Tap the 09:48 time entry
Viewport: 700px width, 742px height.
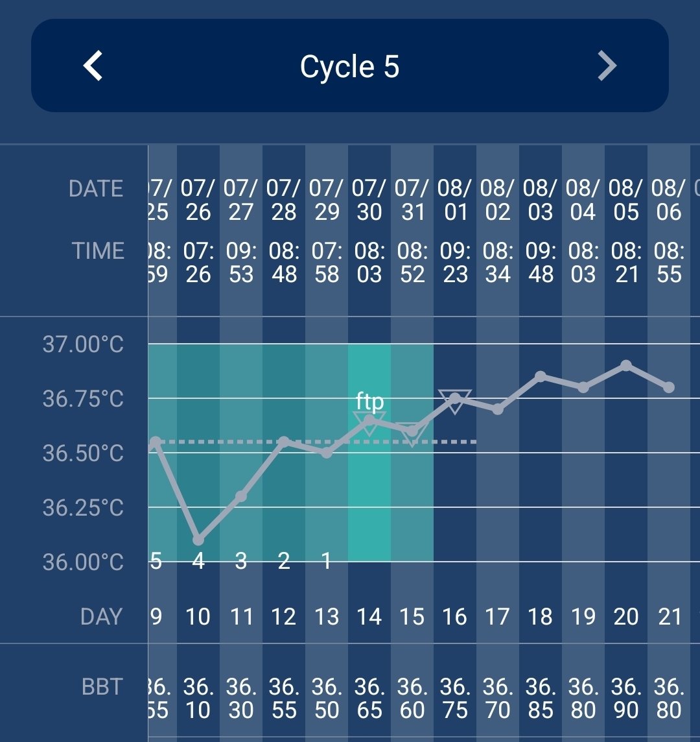click(541, 263)
